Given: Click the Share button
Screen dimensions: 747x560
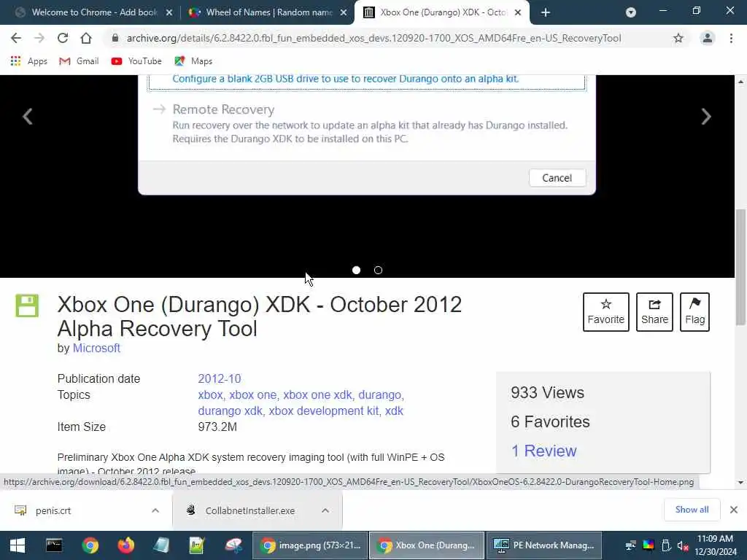Looking at the screenshot, I should [x=654, y=312].
